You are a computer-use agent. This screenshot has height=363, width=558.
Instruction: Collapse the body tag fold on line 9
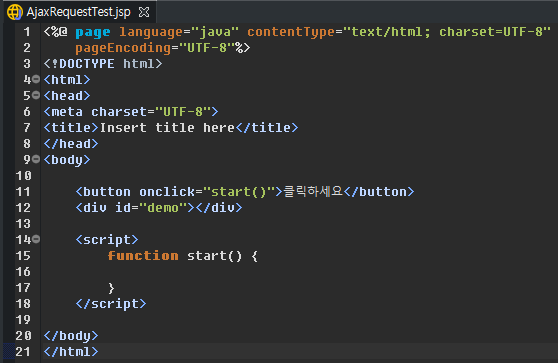tap(36, 159)
